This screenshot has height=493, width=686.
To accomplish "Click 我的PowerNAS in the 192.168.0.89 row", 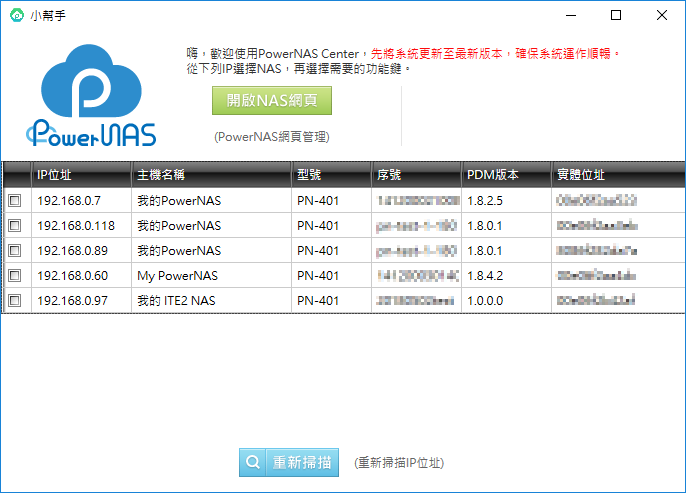I will (179, 251).
